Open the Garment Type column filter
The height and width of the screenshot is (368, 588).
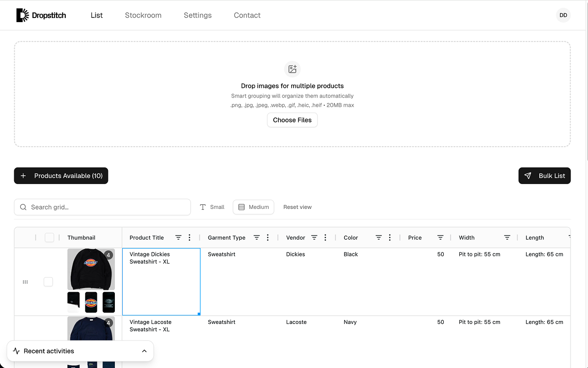pyautogui.click(x=257, y=237)
